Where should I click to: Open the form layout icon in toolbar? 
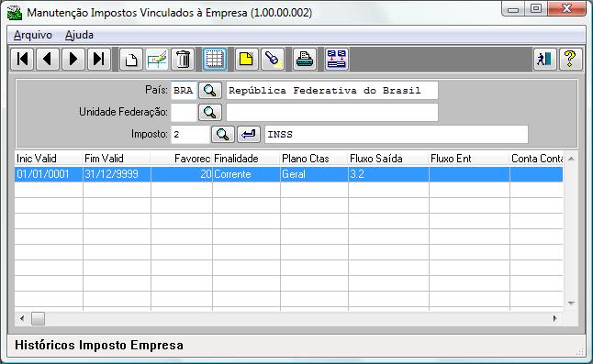point(337,60)
